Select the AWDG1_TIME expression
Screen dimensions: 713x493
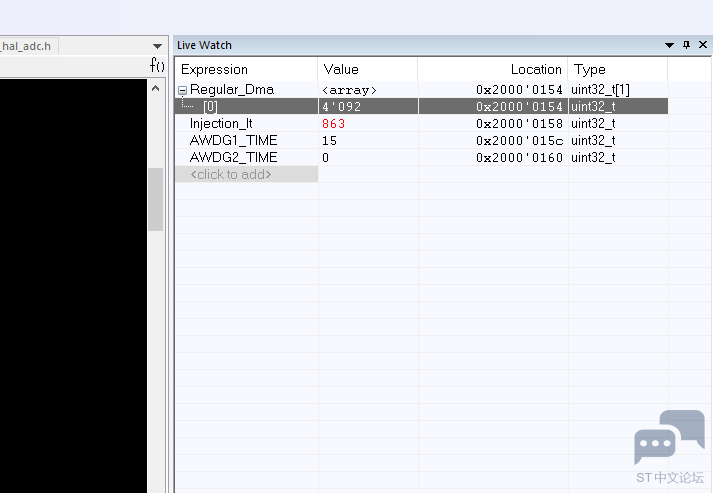(x=233, y=140)
